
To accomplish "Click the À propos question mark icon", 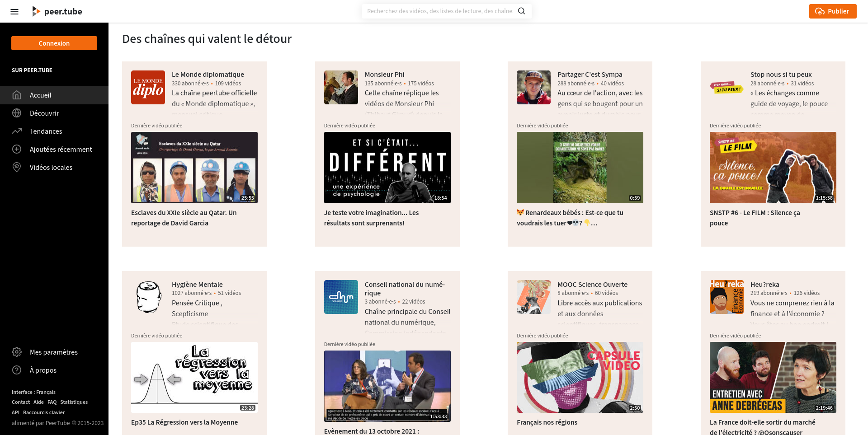I will click(17, 370).
